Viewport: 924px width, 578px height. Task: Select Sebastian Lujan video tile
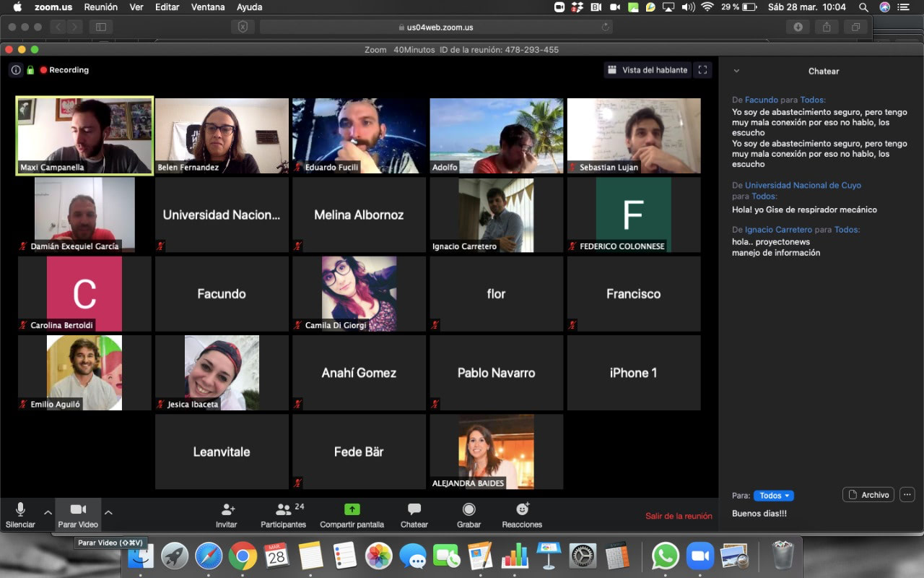[634, 136]
